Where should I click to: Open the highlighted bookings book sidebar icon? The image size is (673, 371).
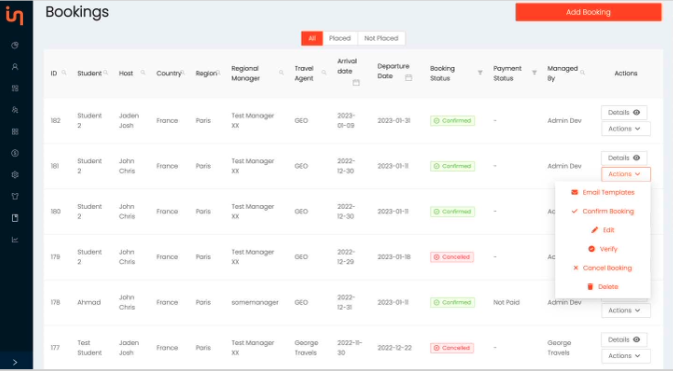point(15,218)
